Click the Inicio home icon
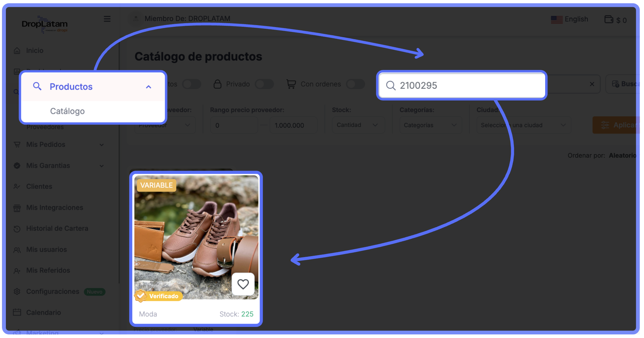Image resolution: width=644 pixels, height=338 pixels. [x=17, y=51]
